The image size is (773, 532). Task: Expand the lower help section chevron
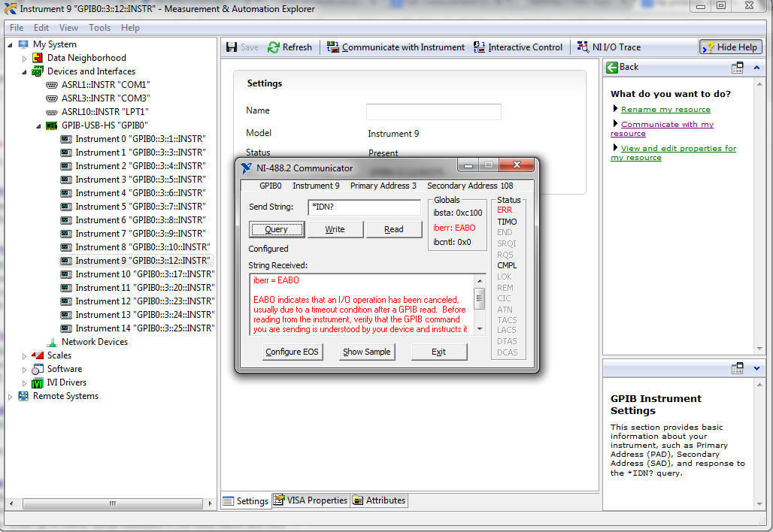tap(756, 368)
